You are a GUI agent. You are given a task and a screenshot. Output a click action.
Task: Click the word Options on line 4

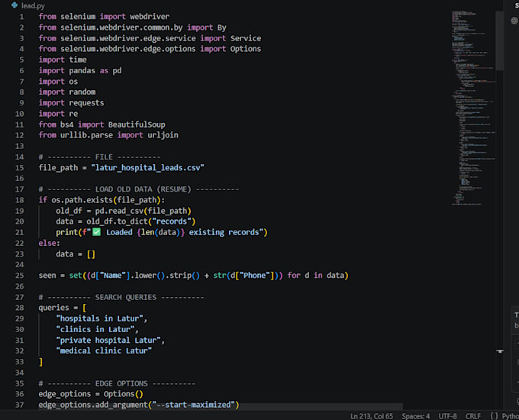coord(246,49)
